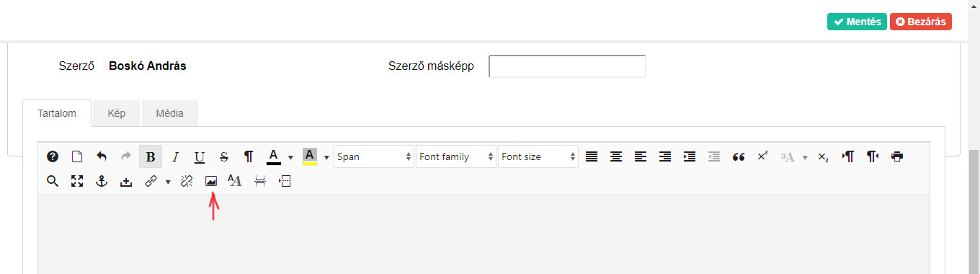Viewport: 980px width, 274px height.
Task: Switch to the Kép tab
Action: click(x=117, y=113)
